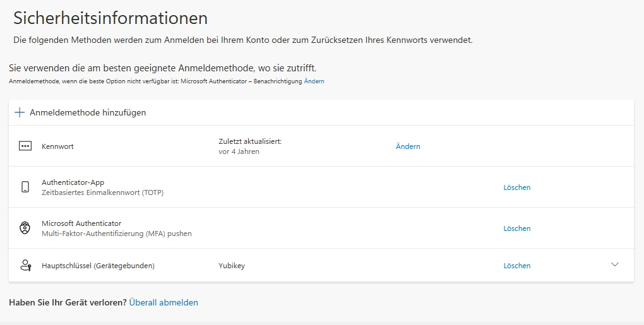The image size is (644, 325).
Task: Delete the Authenticator-App TOTP method
Action: 517,187
